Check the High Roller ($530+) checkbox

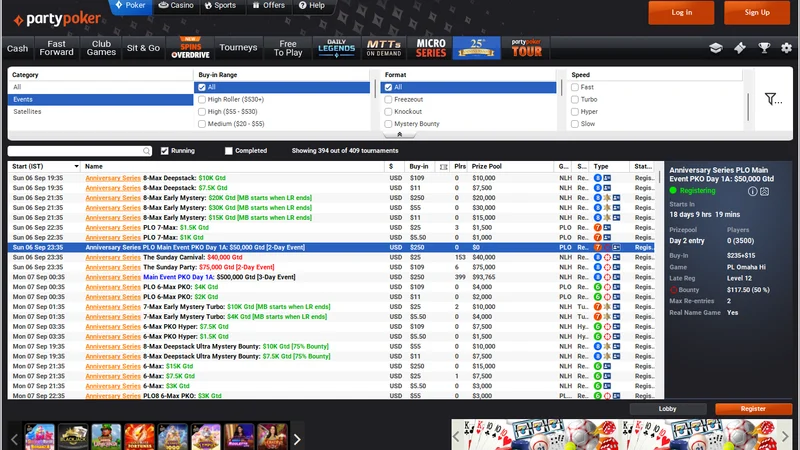(x=202, y=99)
